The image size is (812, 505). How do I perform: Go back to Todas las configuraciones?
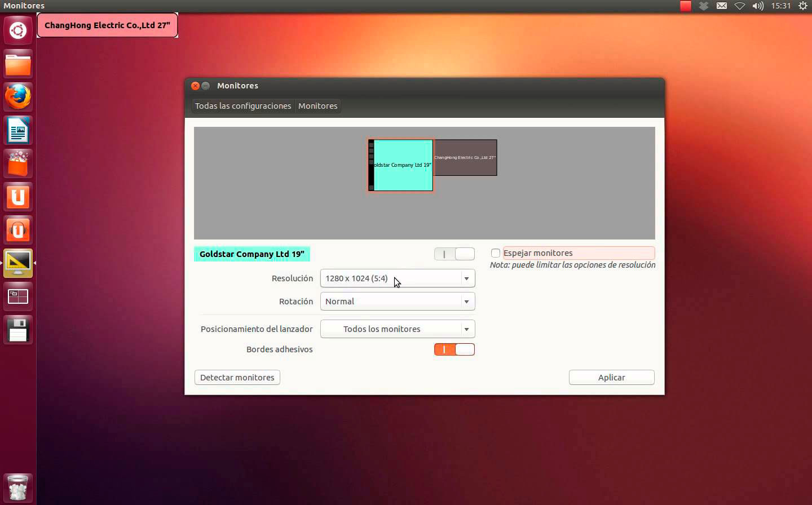point(242,105)
